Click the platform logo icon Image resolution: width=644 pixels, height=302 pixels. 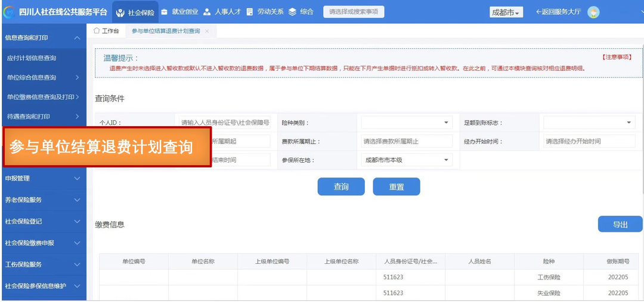8,12
